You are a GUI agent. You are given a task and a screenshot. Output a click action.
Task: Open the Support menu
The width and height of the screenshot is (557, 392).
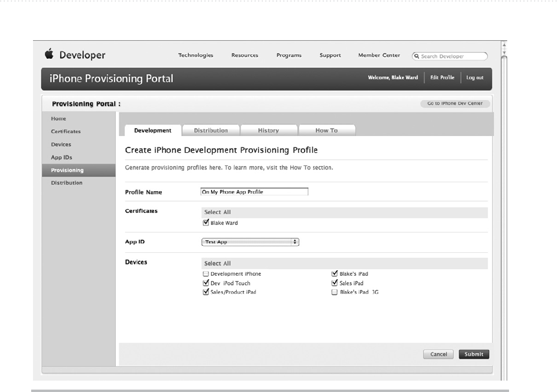[x=330, y=55]
